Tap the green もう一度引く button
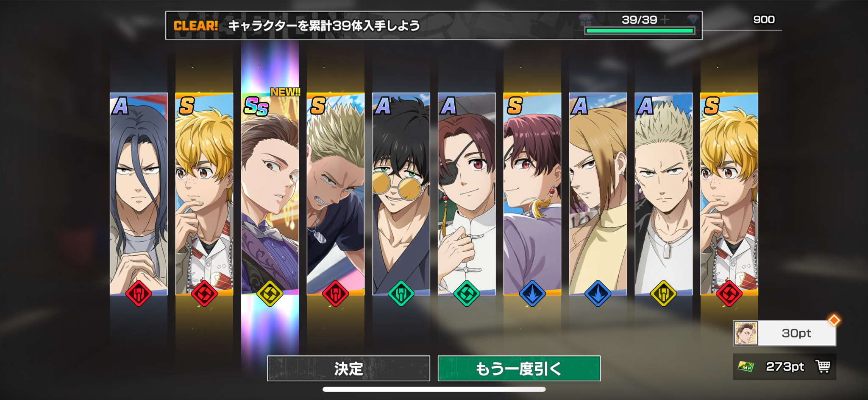The height and width of the screenshot is (400, 868). click(519, 368)
